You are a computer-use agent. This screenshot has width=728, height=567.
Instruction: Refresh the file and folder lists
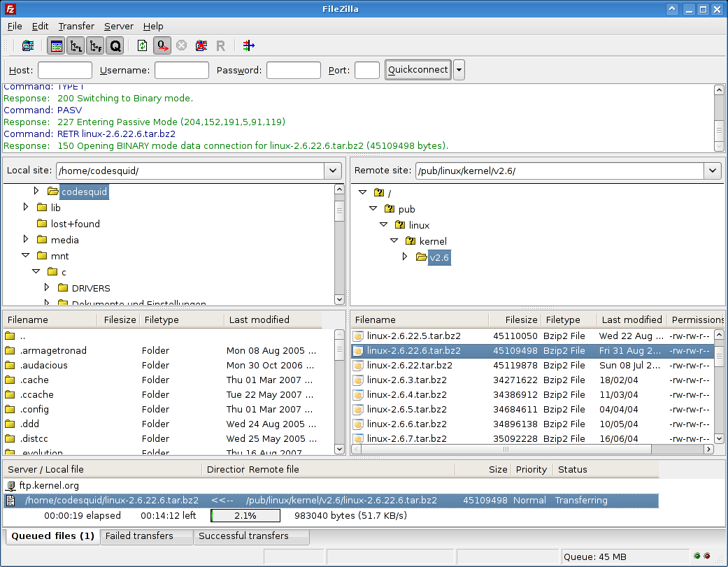click(x=141, y=45)
